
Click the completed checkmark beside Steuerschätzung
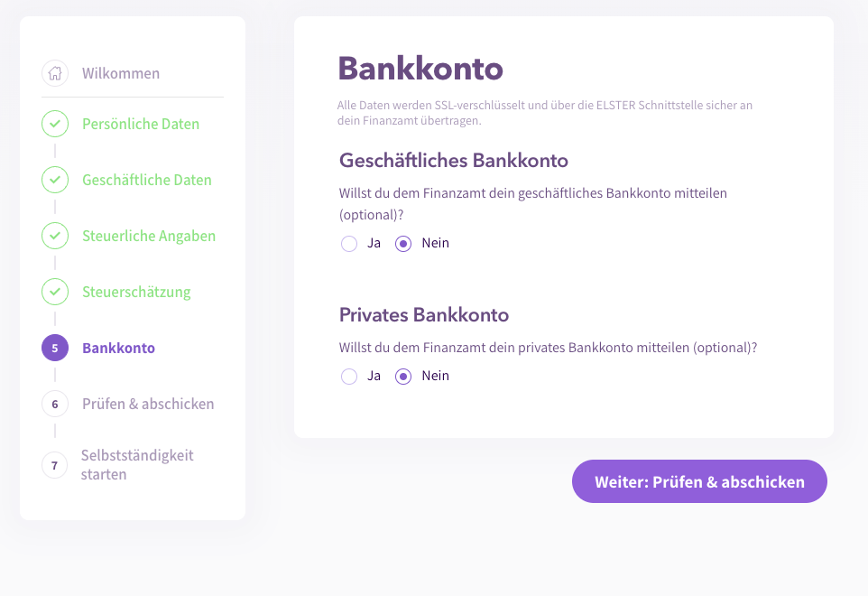pos(54,292)
